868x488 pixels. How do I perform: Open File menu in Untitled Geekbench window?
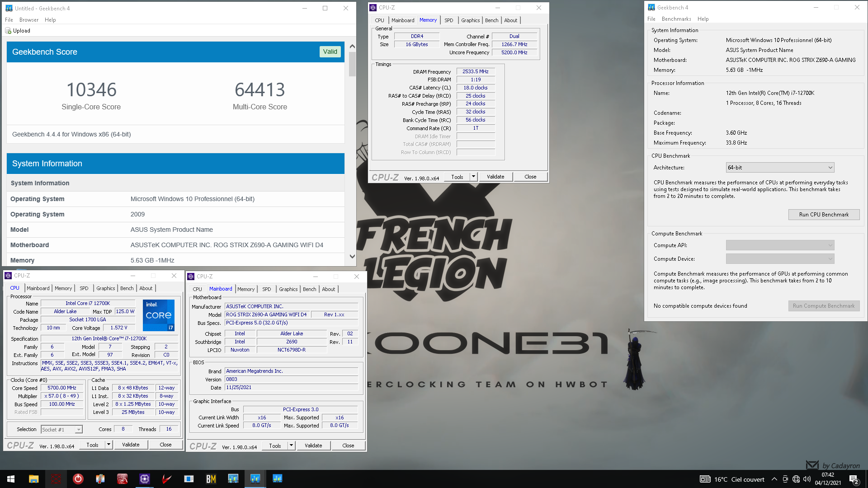click(x=9, y=20)
